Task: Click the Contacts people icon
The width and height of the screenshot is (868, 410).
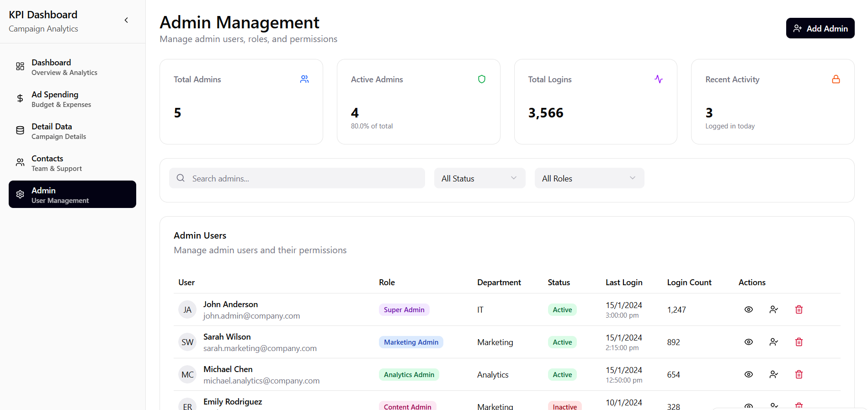Action: 20,162
